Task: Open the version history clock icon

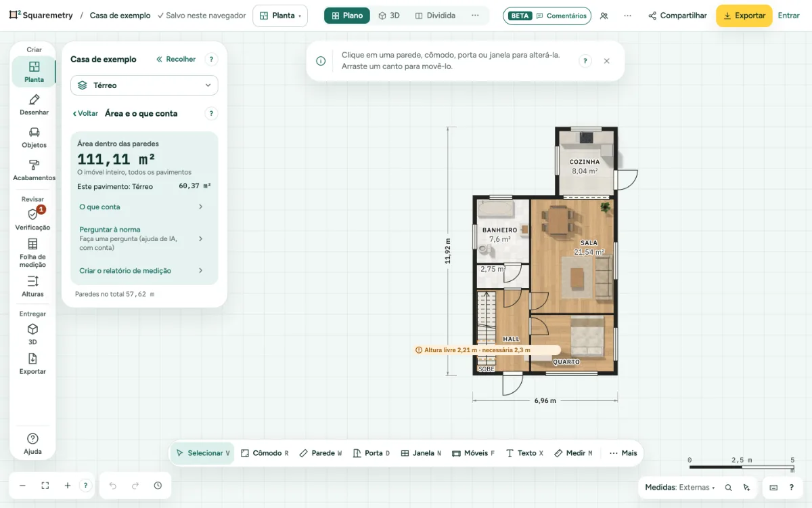Action: [158, 486]
